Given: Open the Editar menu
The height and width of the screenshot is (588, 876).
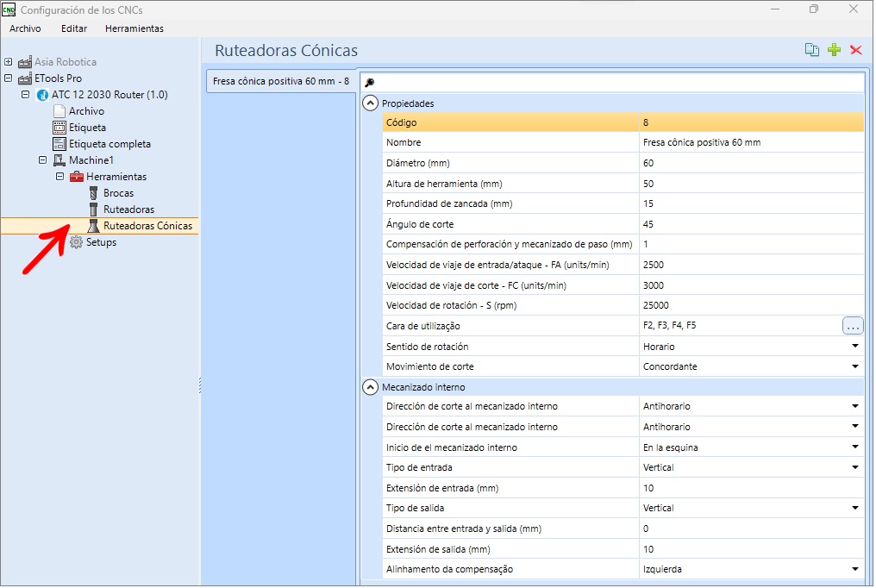Looking at the screenshot, I should [x=74, y=28].
